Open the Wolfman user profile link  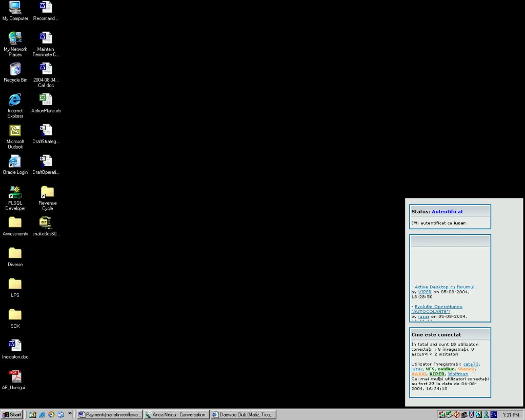458,374
